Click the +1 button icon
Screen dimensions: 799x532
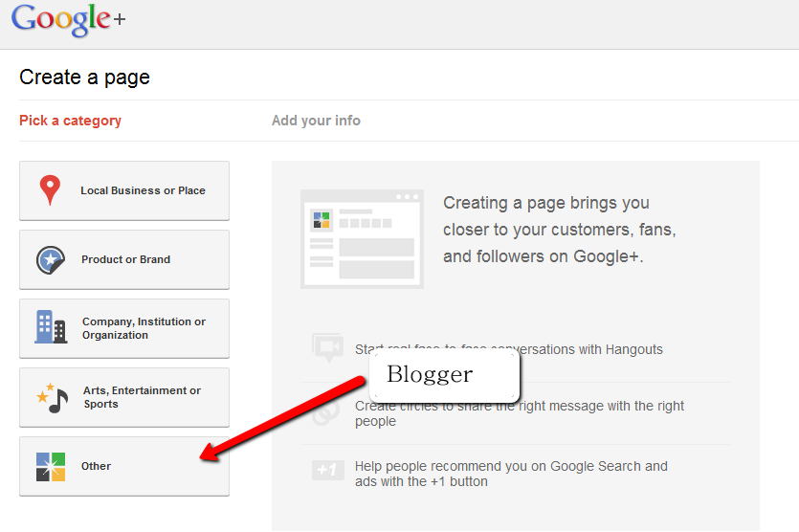point(327,470)
